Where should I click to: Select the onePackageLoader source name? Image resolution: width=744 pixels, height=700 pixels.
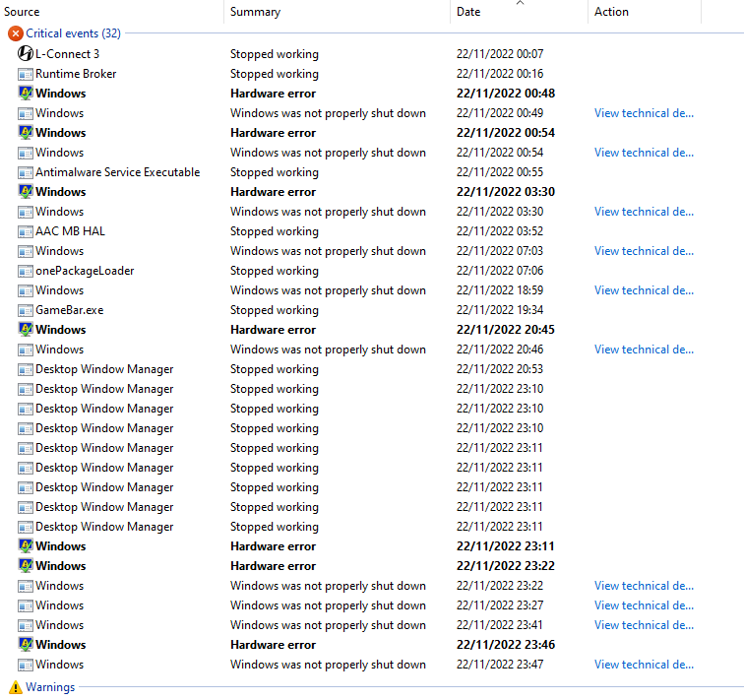(85, 271)
